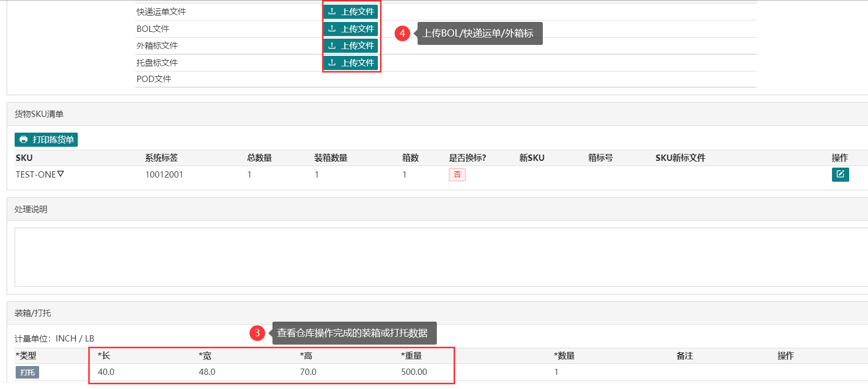Select system label value 10012001
Viewport: 868px width, 389px height.
pos(164,174)
